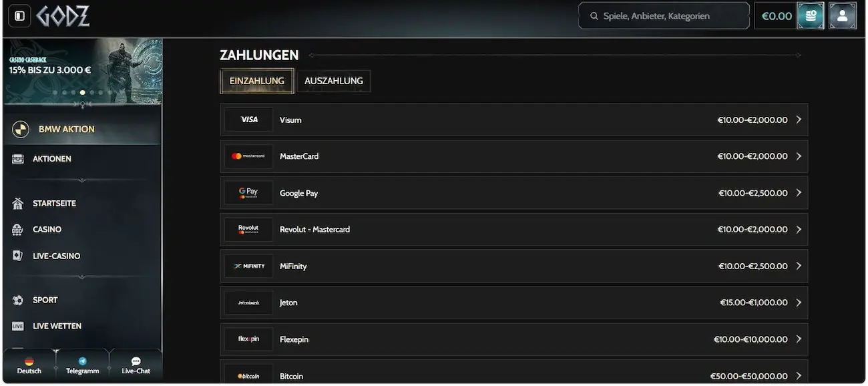Open the GODZ logo home link
This screenshot has height=386, width=868.
click(x=63, y=16)
